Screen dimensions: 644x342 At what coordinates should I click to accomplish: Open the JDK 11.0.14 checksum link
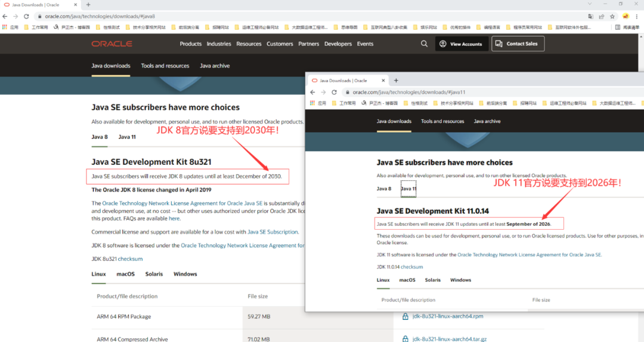[x=411, y=267]
